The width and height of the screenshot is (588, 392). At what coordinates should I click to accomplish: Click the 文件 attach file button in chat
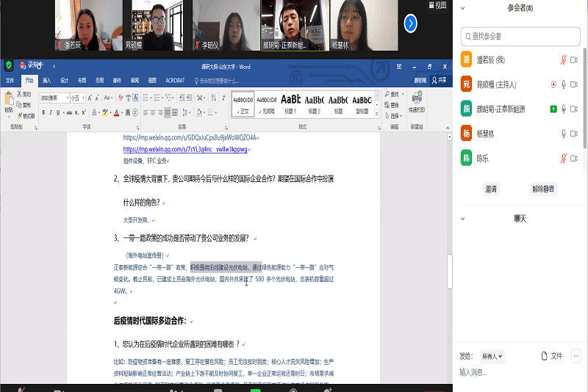coord(552,356)
